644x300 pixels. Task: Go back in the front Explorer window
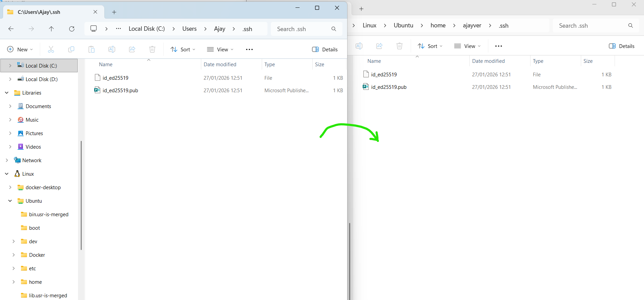click(11, 29)
